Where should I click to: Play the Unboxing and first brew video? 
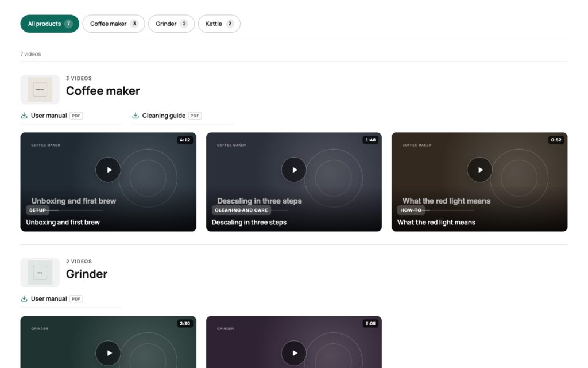point(108,170)
